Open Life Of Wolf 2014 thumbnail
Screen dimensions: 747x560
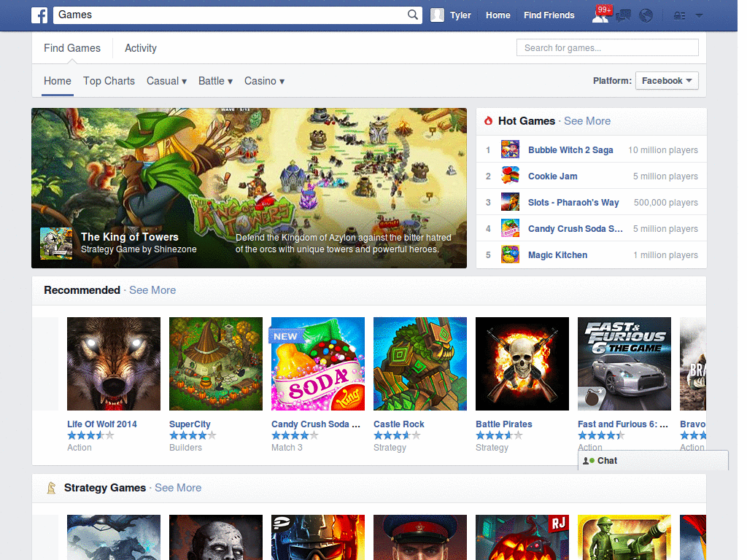(114, 364)
